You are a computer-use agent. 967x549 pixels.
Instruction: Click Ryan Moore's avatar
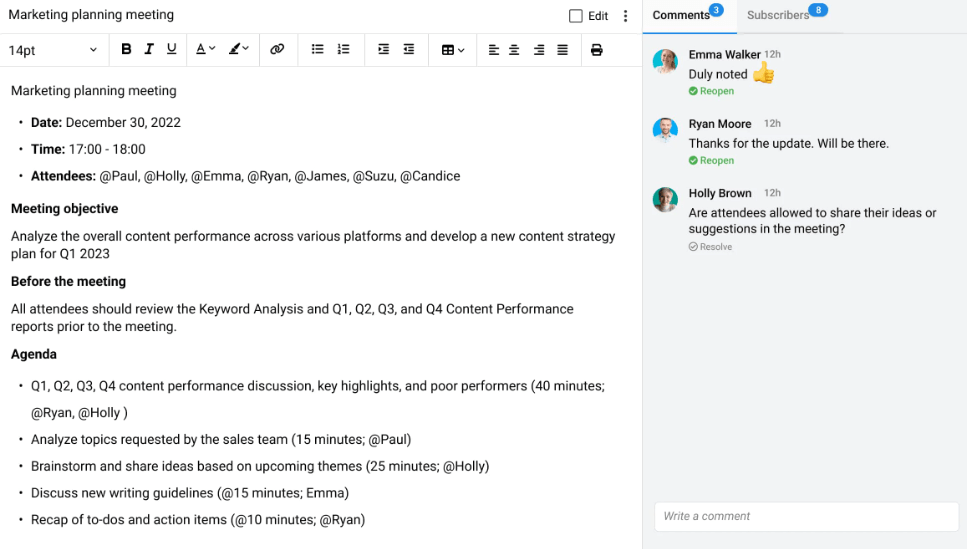click(x=665, y=130)
